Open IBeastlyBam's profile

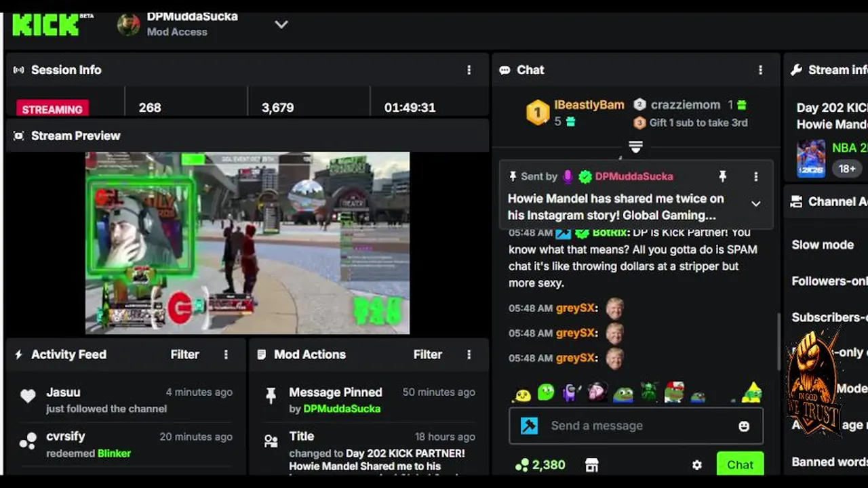(589, 105)
